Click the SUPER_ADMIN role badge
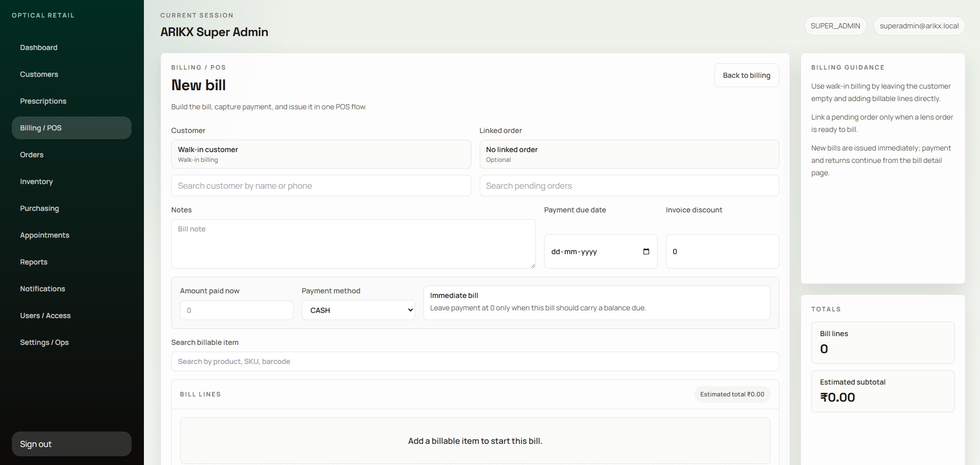This screenshot has height=465, width=980. tap(835, 26)
